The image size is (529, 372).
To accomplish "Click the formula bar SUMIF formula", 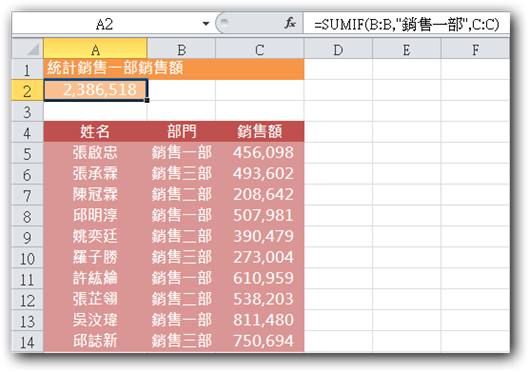I will pos(406,24).
